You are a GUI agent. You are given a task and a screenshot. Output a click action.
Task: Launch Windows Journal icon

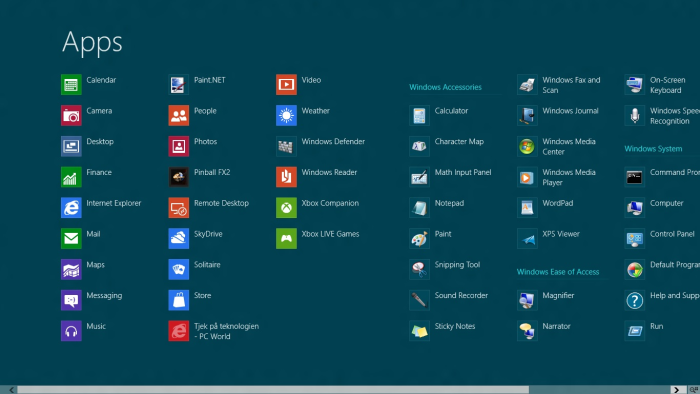click(x=527, y=116)
